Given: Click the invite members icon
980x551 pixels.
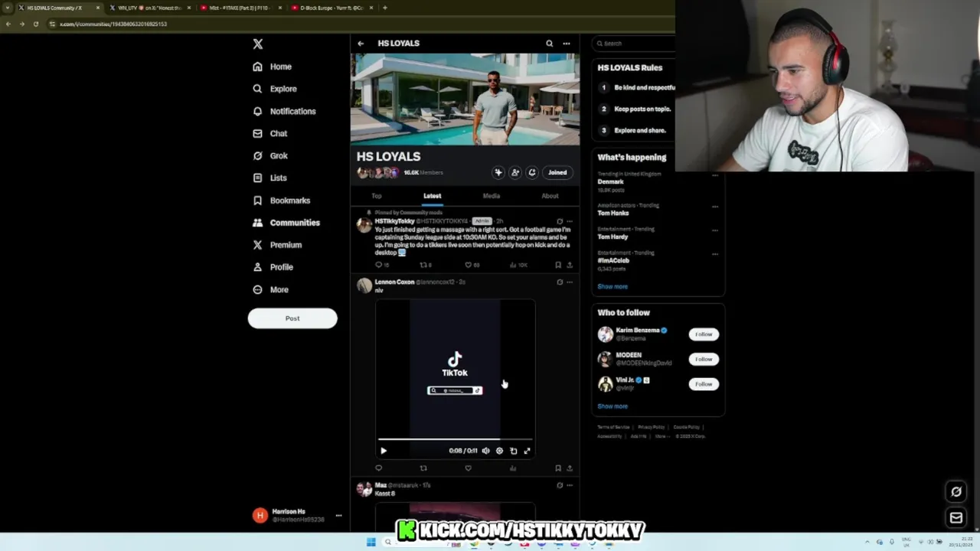Looking at the screenshot, I should tap(515, 172).
